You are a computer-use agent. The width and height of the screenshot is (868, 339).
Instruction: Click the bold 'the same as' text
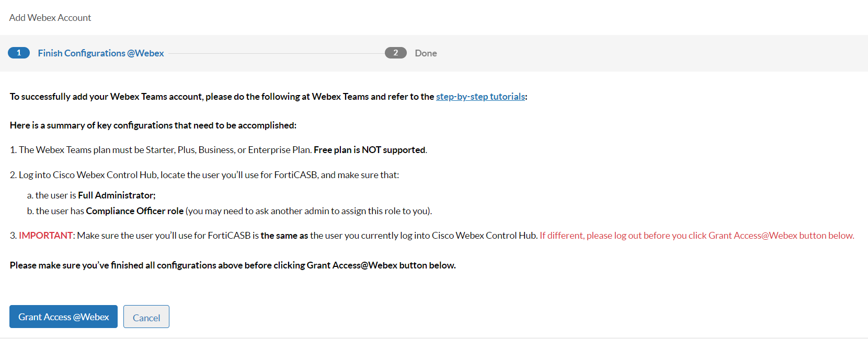(284, 236)
